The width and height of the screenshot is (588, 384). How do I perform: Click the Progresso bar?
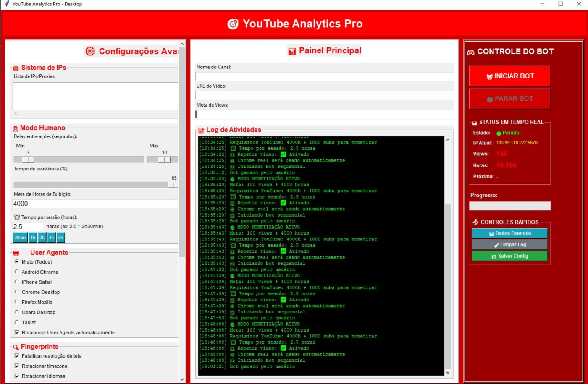[509, 206]
